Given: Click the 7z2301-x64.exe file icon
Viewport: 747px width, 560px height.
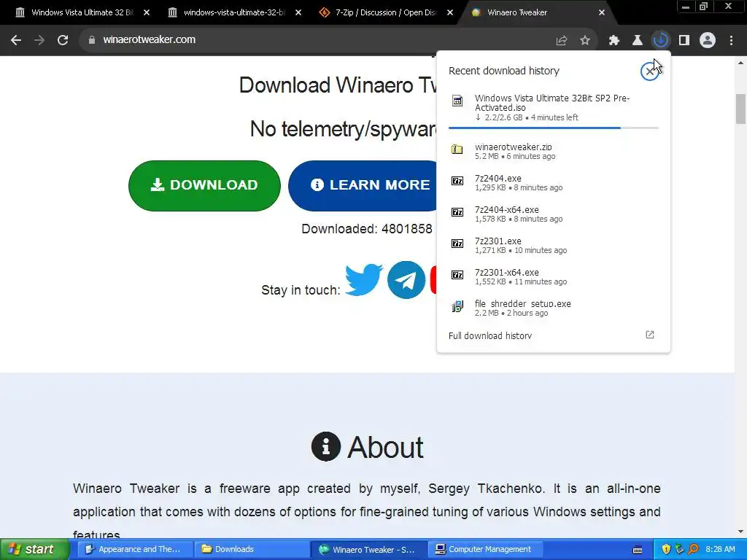Looking at the screenshot, I should tap(457, 275).
